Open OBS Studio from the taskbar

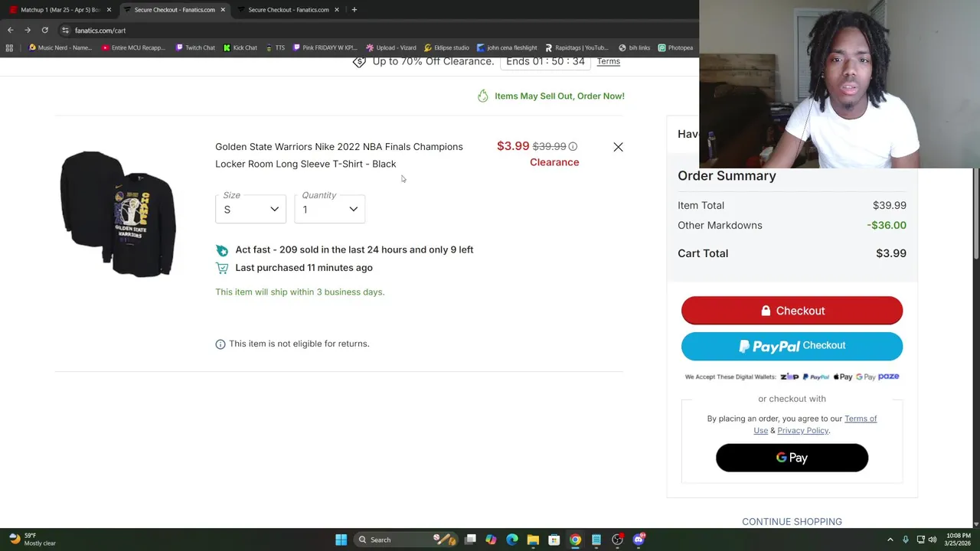[x=617, y=540]
